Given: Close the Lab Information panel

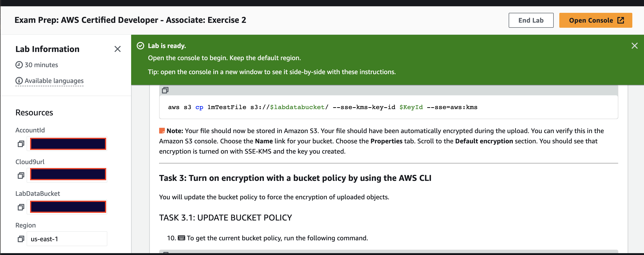Looking at the screenshot, I should pyautogui.click(x=118, y=49).
